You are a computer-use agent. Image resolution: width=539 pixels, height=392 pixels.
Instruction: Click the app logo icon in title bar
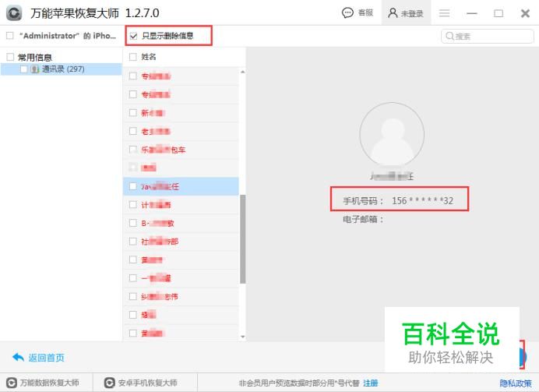[x=14, y=13]
